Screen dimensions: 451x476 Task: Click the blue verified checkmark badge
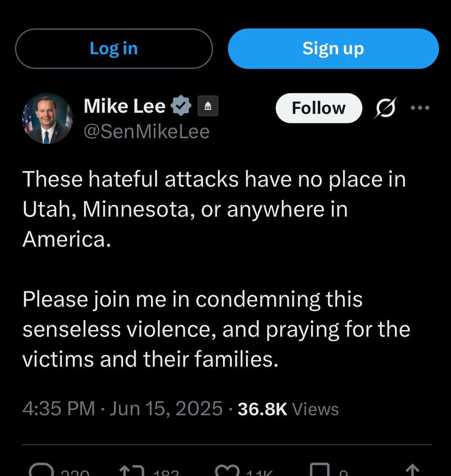180,106
